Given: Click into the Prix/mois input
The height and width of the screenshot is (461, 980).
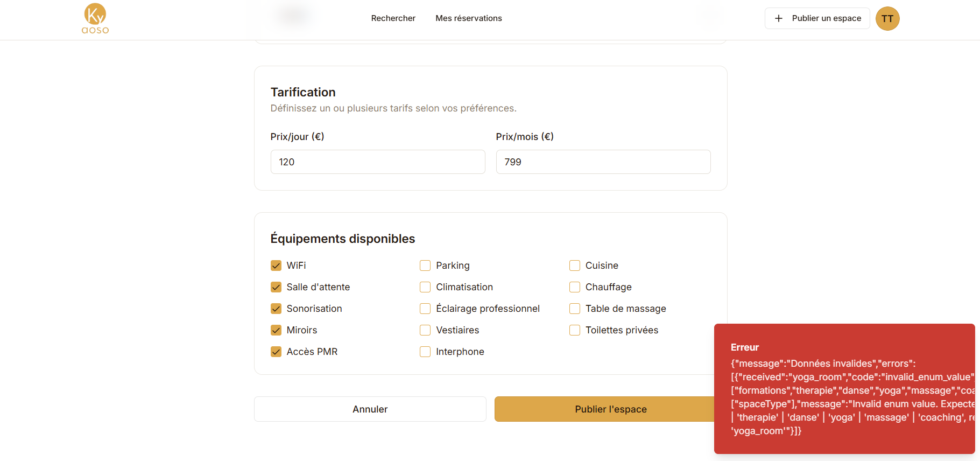Looking at the screenshot, I should click(603, 162).
